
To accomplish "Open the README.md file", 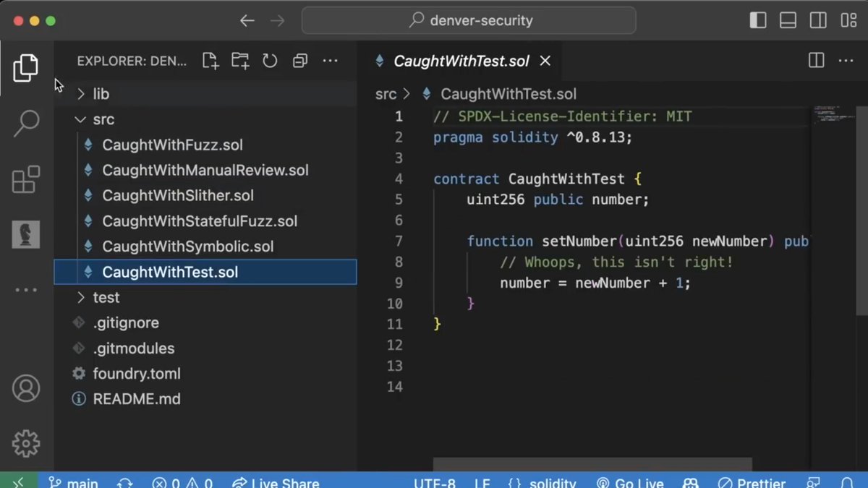I will pos(205,399).
